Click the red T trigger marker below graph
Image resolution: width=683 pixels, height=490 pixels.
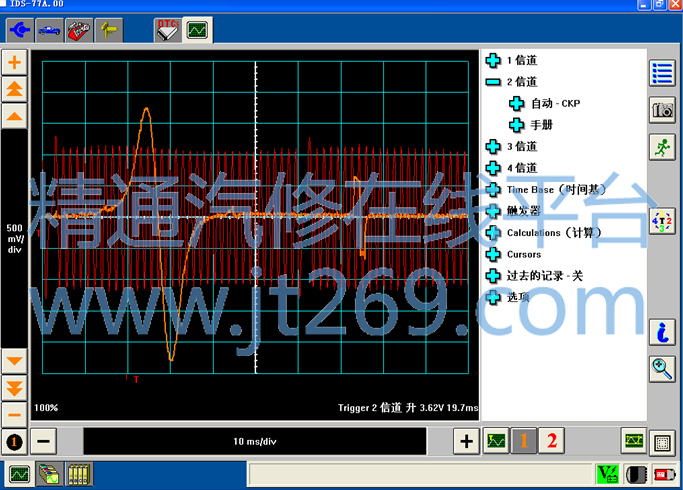pos(136,379)
